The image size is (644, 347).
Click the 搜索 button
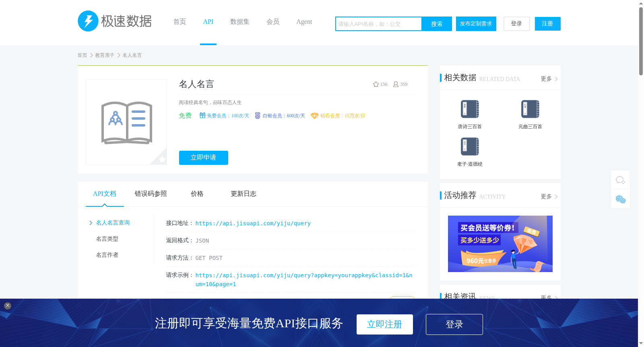click(437, 24)
